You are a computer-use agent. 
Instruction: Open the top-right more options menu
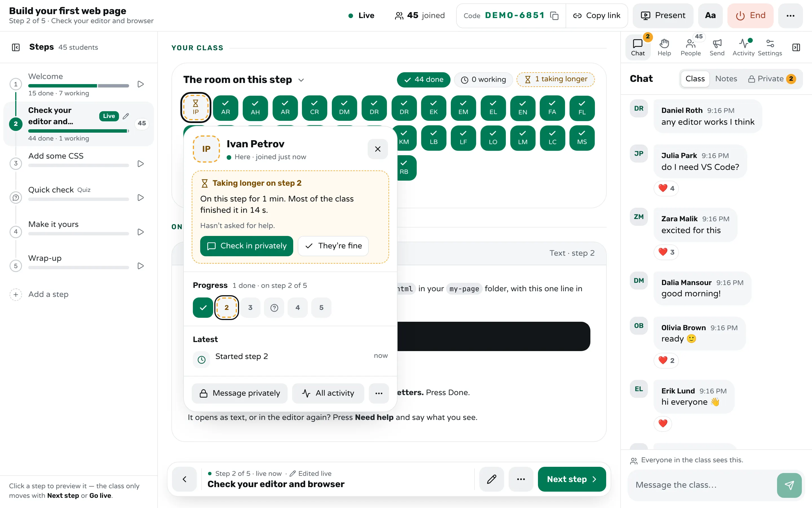(790, 16)
